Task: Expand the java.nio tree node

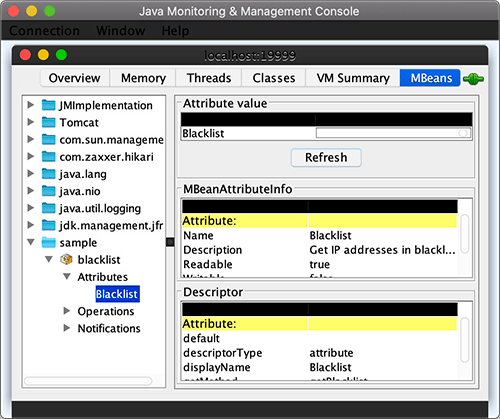Action: coord(31,190)
